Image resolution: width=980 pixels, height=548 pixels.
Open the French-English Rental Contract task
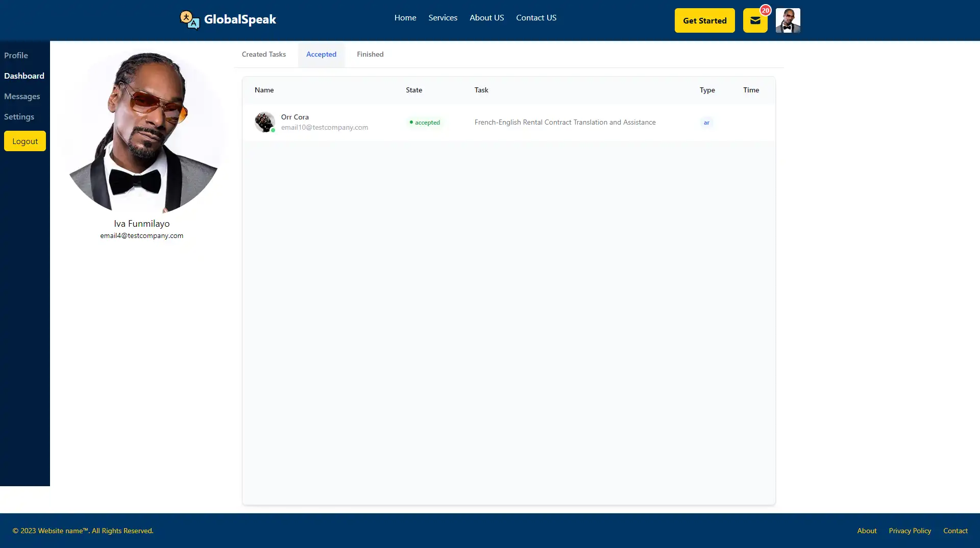[x=565, y=122]
